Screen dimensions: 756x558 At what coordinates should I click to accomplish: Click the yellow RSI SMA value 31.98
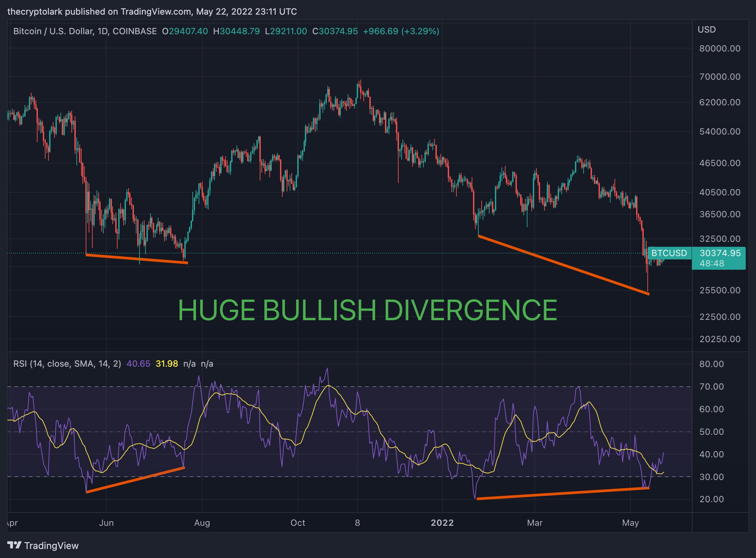pos(166,364)
